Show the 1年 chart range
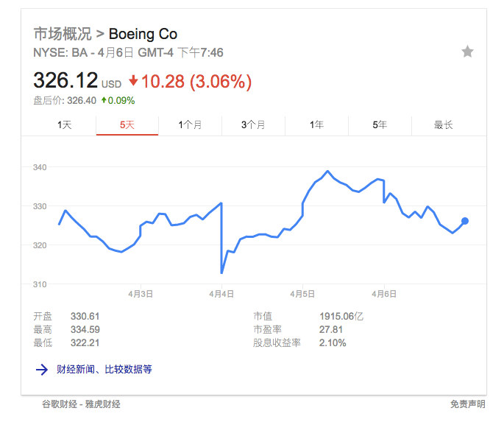 point(316,125)
